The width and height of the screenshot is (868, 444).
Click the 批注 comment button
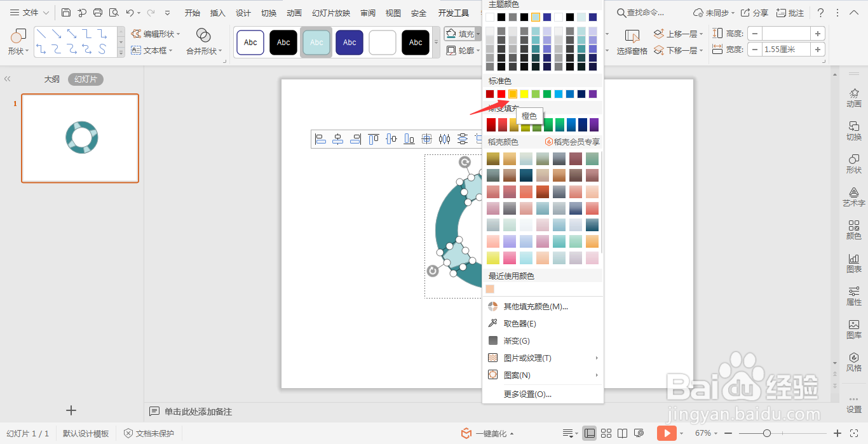790,13
